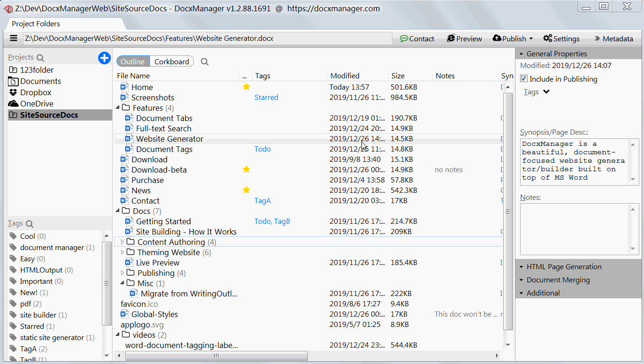Sort by Size column header
This screenshot has width=644, height=364.
click(x=398, y=76)
